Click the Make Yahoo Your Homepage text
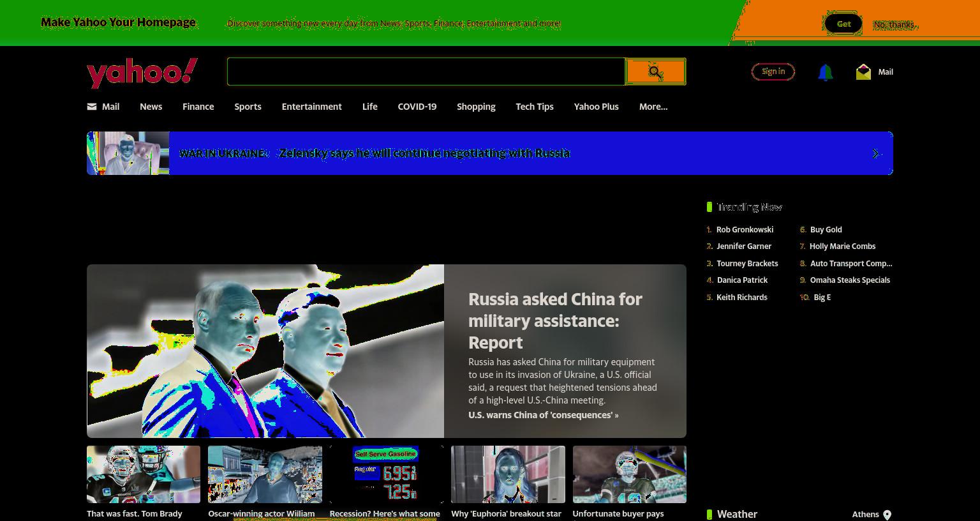 coord(118,22)
